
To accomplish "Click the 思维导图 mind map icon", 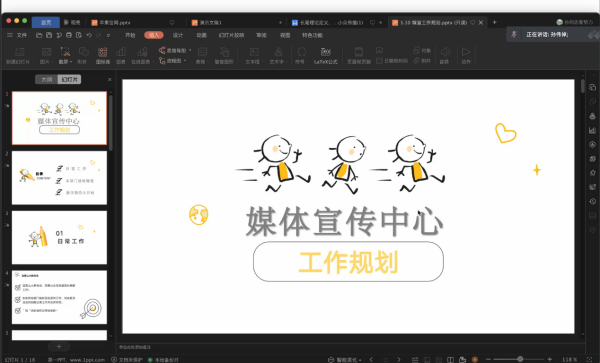I will click(x=174, y=50).
